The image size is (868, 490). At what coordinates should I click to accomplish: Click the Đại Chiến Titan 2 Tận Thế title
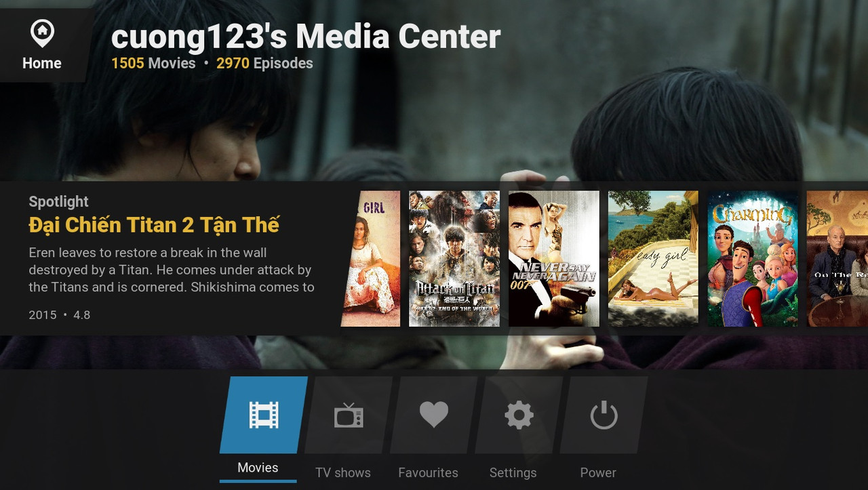[154, 225]
